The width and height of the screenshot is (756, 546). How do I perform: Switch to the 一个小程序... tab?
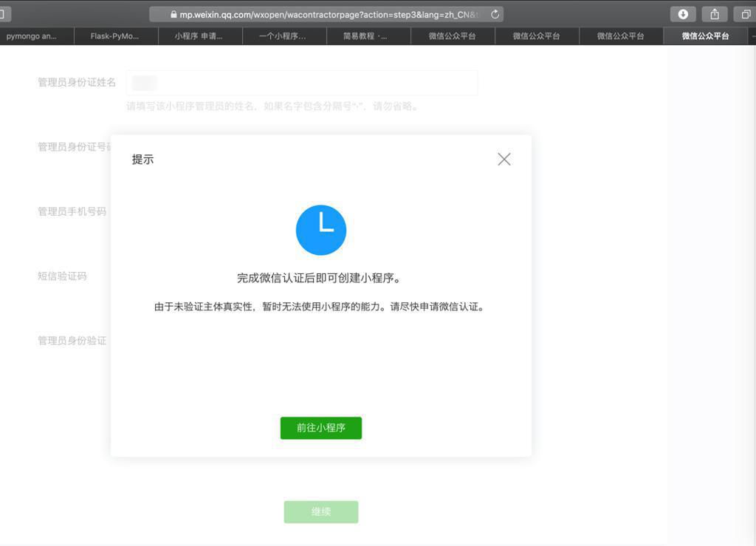[284, 36]
